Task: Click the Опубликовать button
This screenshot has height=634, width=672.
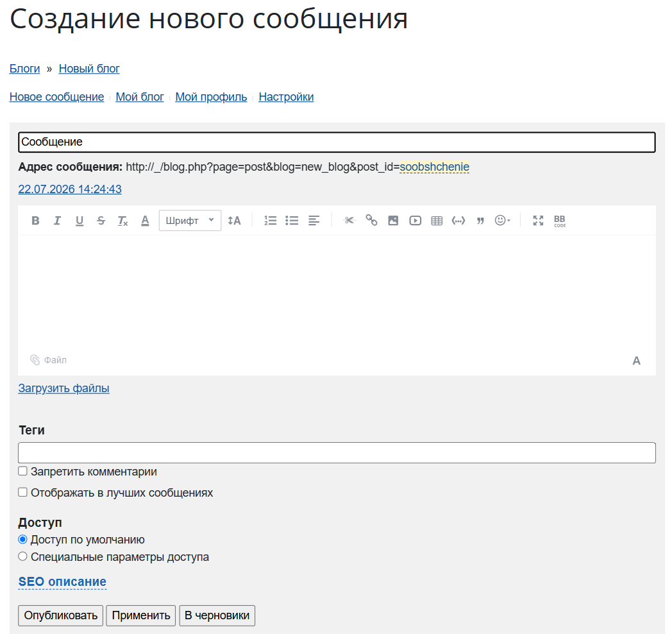Action: click(x=60, y=615)
